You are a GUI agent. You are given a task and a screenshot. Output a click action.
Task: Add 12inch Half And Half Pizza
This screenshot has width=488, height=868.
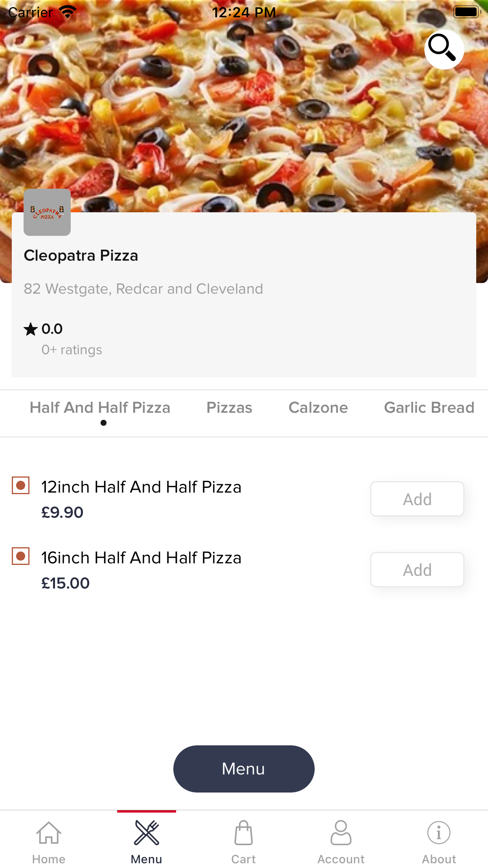coord(417,499)
